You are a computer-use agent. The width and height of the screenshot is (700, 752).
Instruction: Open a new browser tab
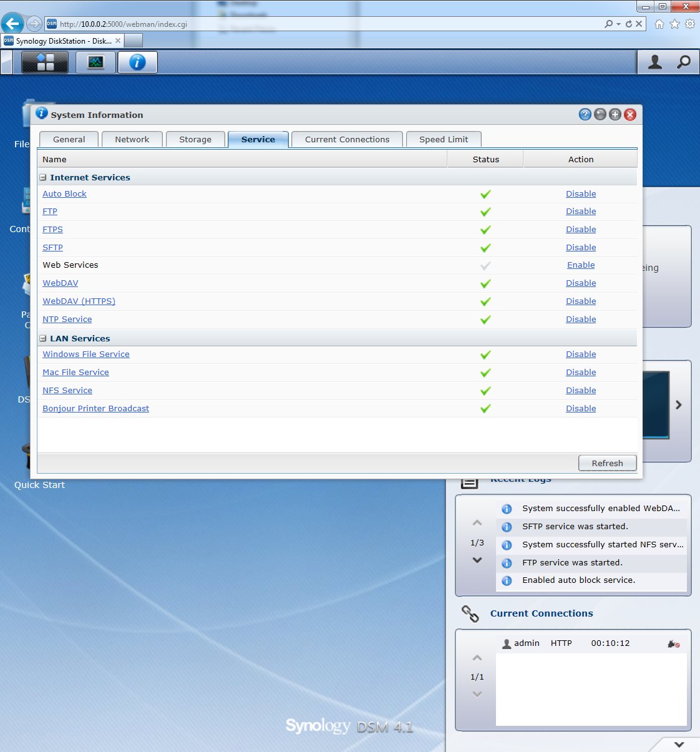click(x=134, y=41)
